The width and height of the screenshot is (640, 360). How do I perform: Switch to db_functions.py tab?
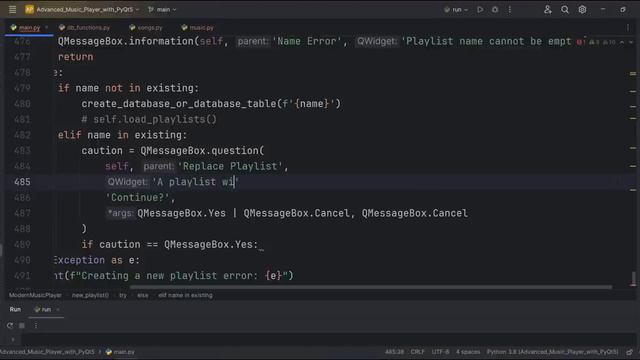[85, 28]
